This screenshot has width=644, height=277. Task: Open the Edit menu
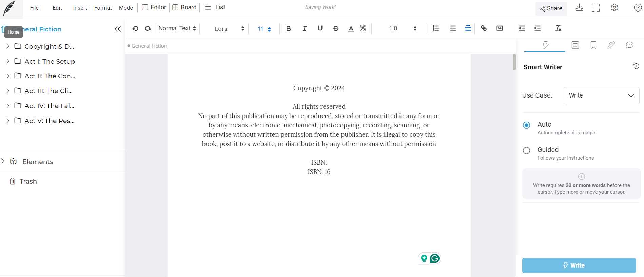57,8
